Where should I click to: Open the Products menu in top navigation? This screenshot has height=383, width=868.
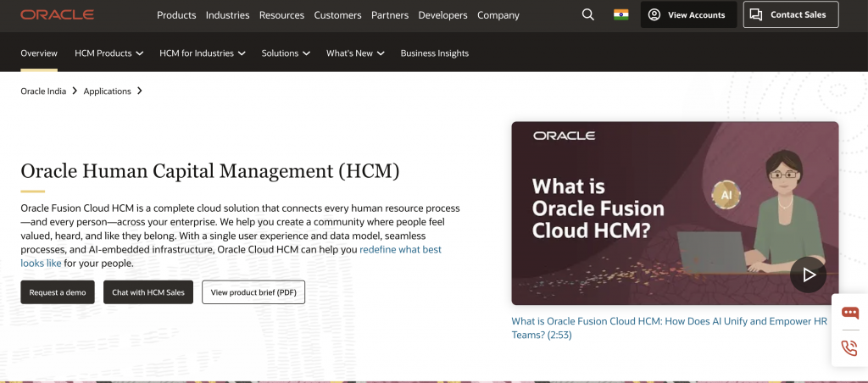176,15
